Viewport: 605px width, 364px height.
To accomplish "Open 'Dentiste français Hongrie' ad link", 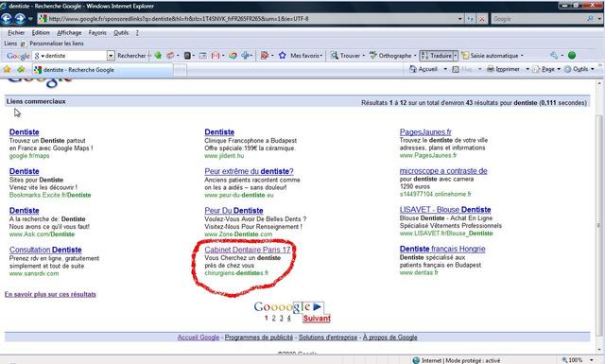I will pos(442,249).
